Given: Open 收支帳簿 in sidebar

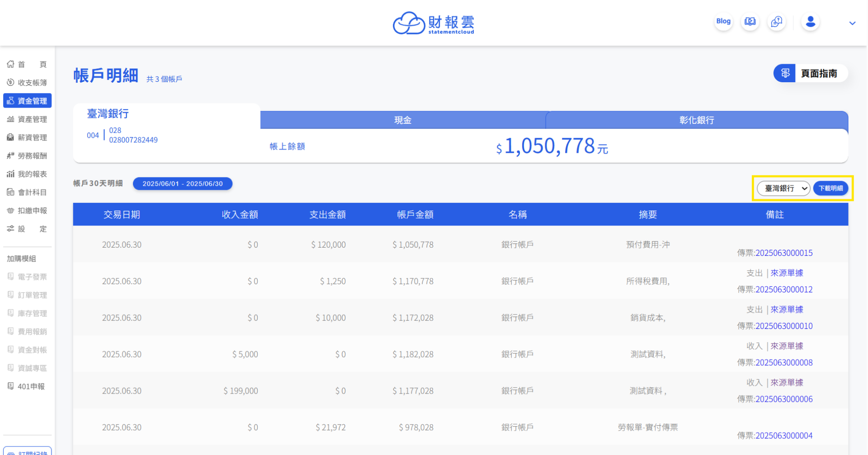Looking at the screenshot, I should point(27,83).
